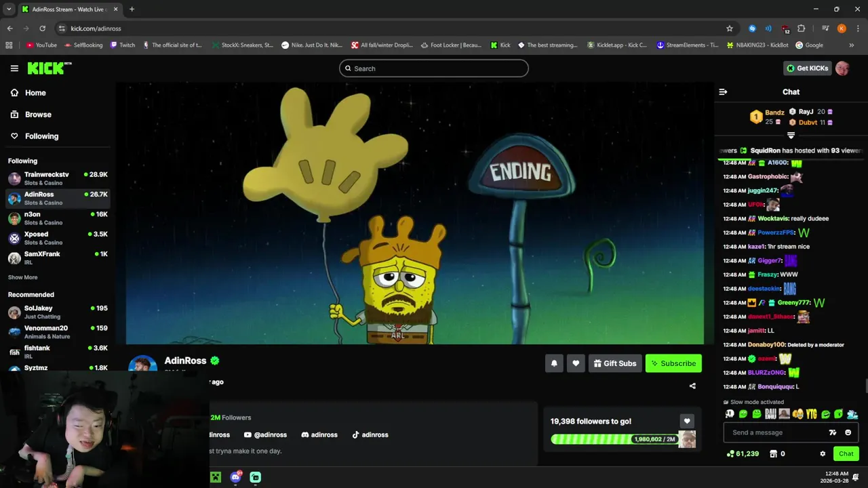
Task: Click the follower goal progress bar
Action: click(x=614, y=439)
